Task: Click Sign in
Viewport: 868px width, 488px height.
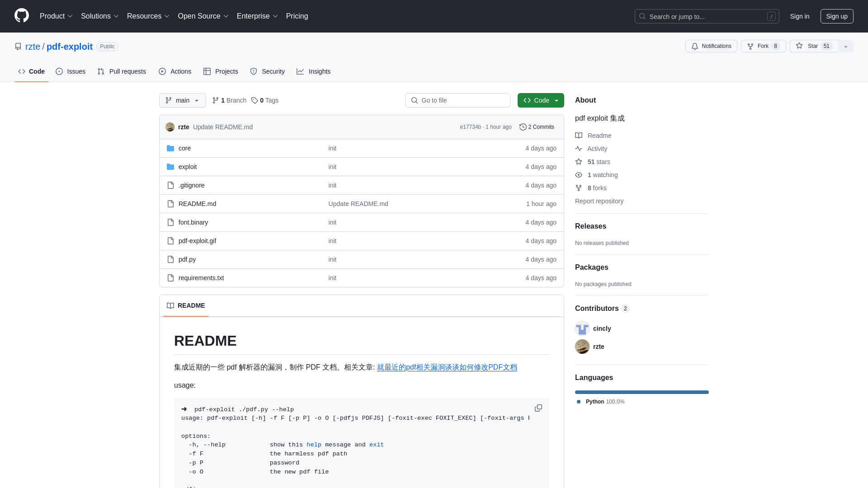Action: 800,16
